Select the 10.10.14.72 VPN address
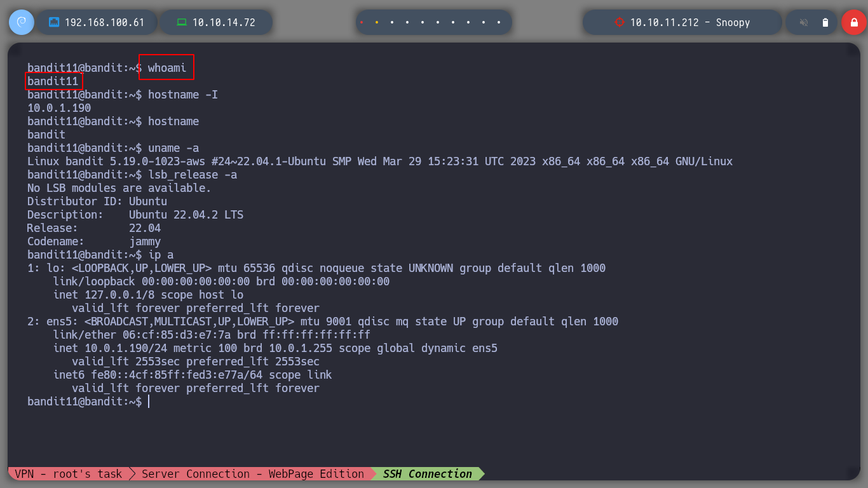The width and height of the screenshot is (868, 488). [224, 22]
